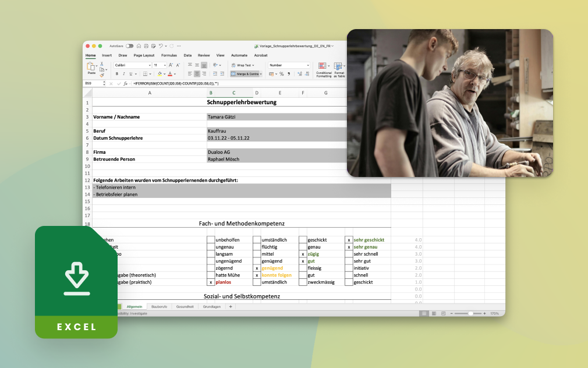Switch to the Bauberufe sheet tab
The image size is (588, 368).
(x=159, y=306)
